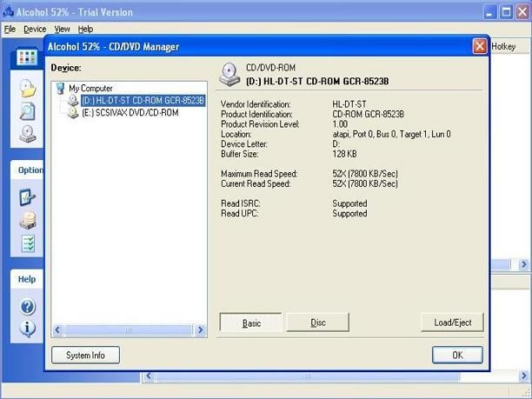Click the My Computer icon in tree
The width and height of the screenshot is (532, 399).
60,88
